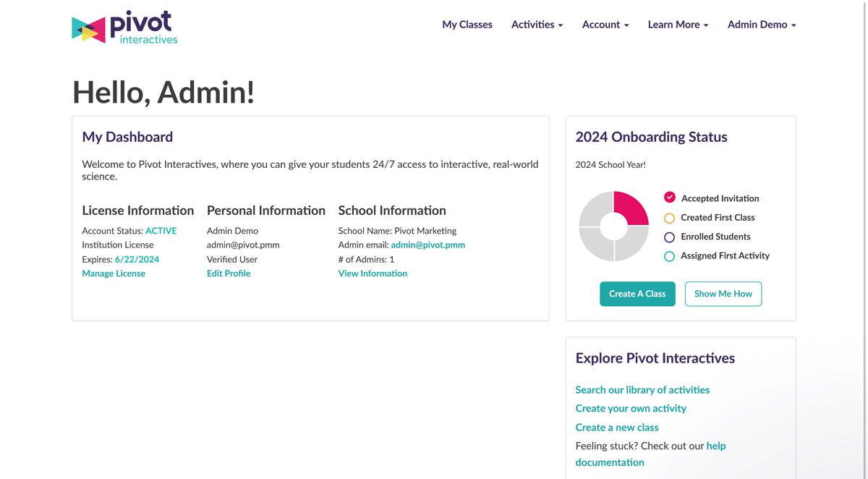
Task: Open the Manage License link
Action: pos(114,274)
